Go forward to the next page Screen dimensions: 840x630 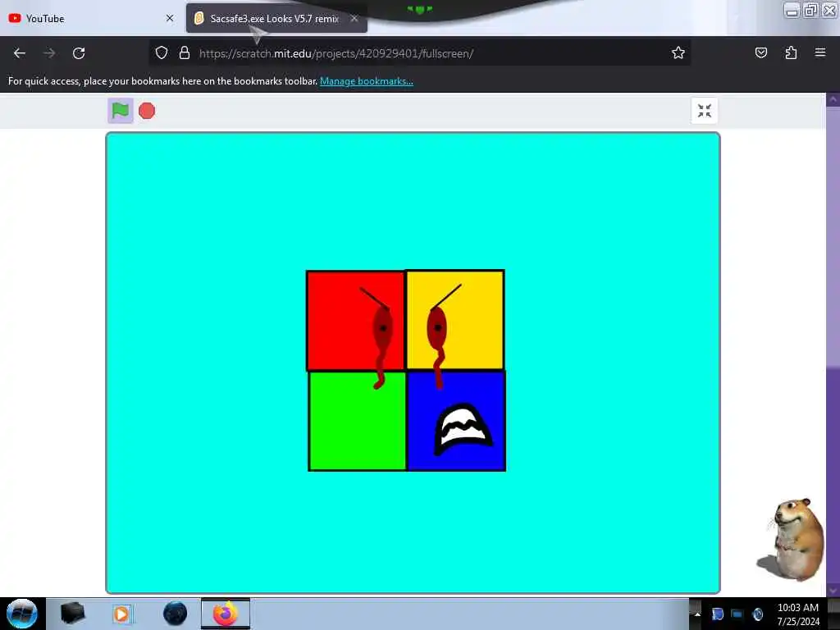click(49, 53)
